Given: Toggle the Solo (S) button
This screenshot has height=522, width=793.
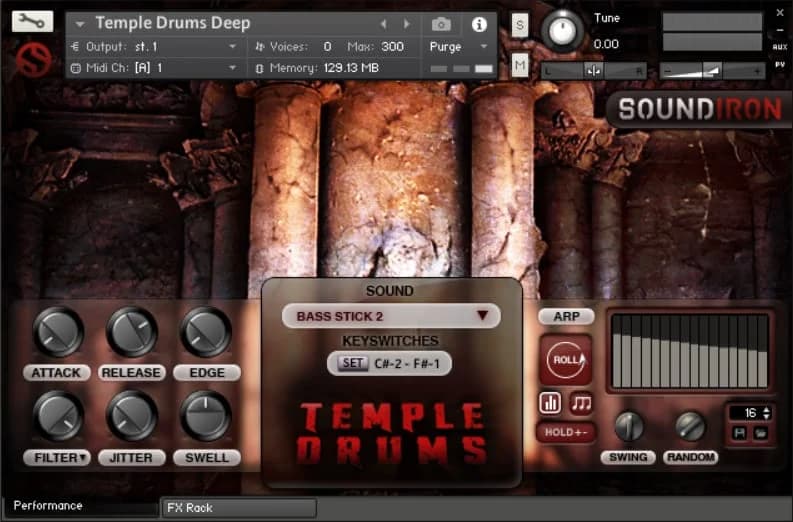Looking at the screenshot, I should point(519,25).
